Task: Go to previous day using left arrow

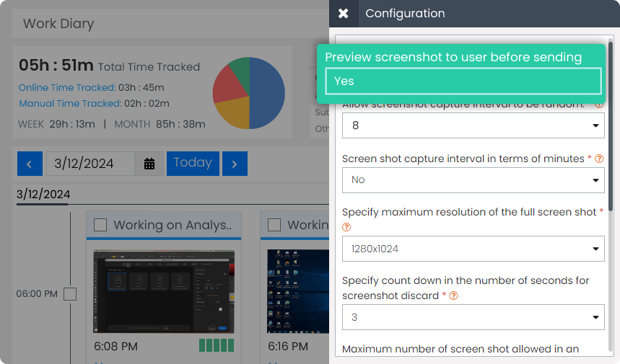Action: click(29, 164)
